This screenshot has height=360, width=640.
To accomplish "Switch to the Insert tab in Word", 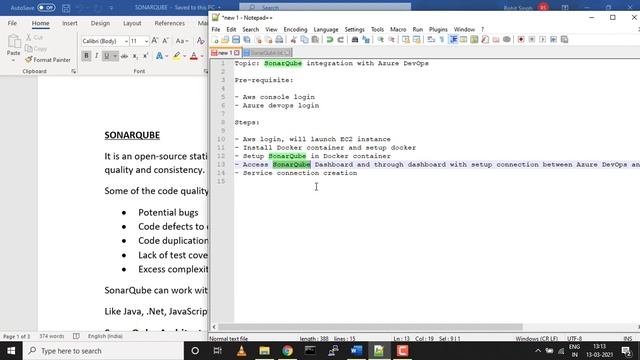I will pos(70,23).
